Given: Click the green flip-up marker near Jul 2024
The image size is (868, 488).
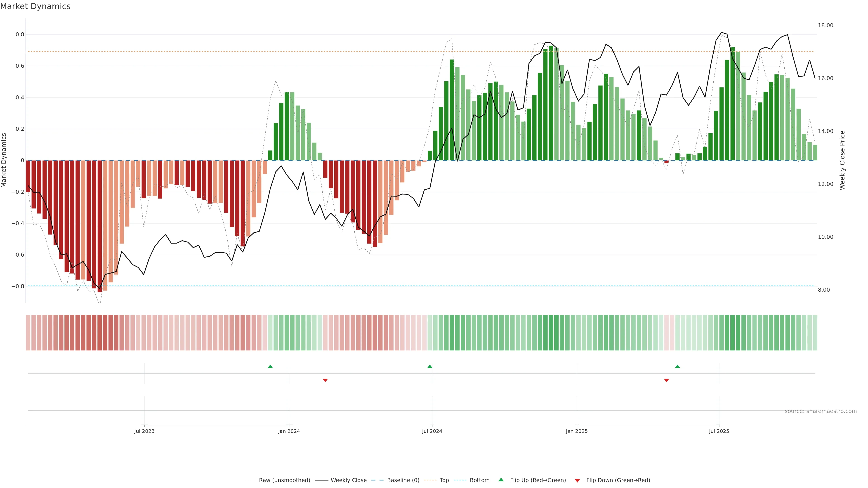Looking at the screenshot, I should [x=430, y=366].
